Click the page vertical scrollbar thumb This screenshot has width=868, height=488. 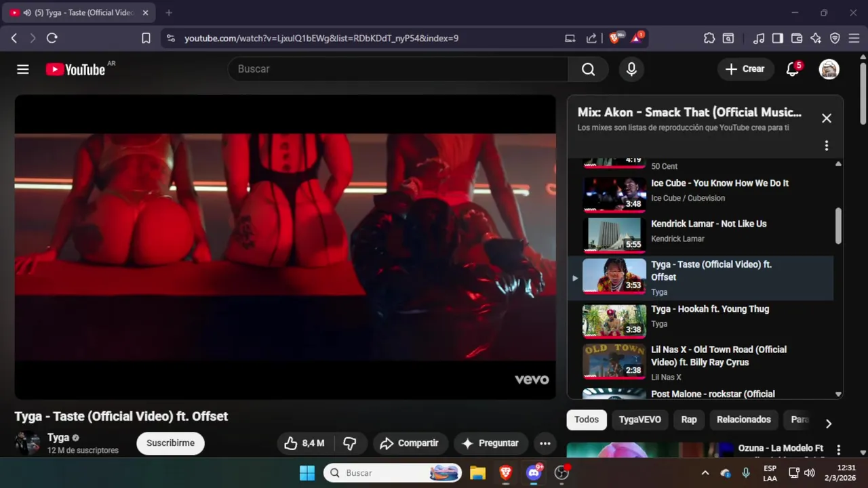pos(863,94)
